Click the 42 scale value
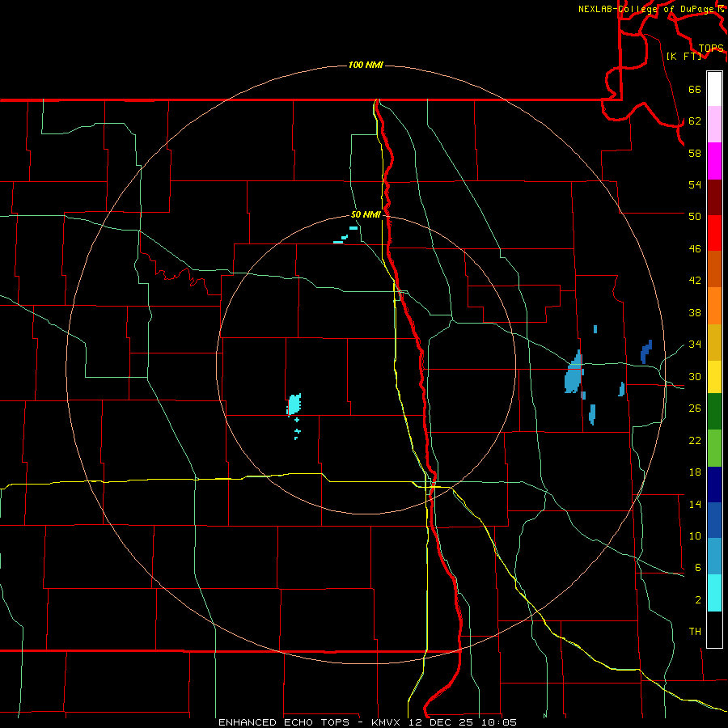 point(695,281)
